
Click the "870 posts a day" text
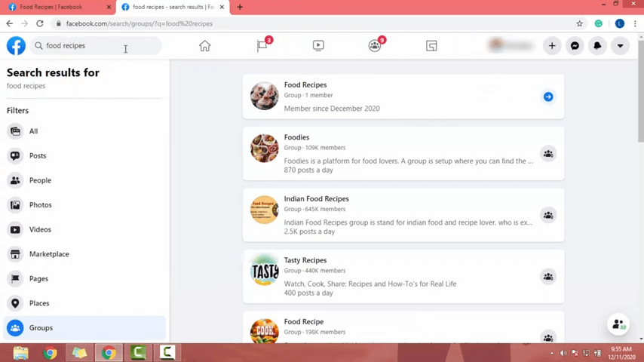point(308,170)
